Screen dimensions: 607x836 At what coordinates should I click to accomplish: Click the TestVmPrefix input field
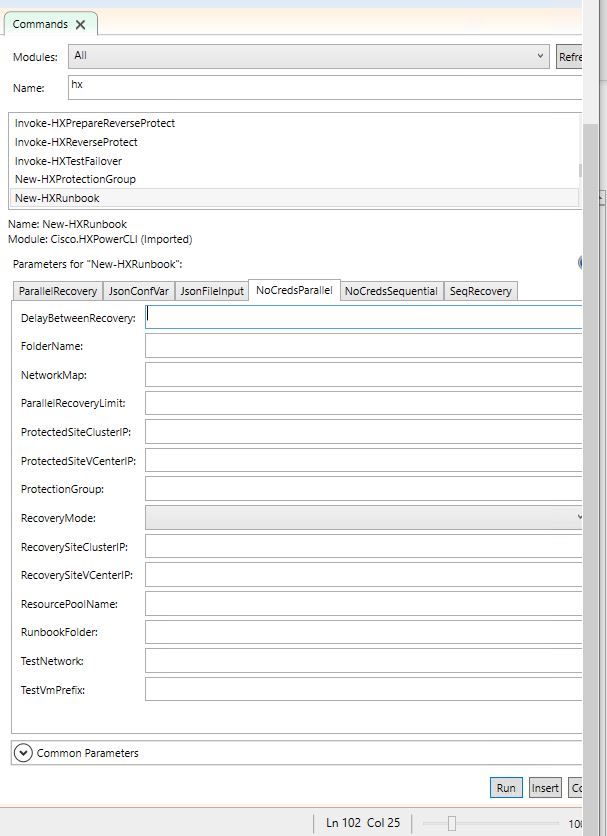coord(363,689)
